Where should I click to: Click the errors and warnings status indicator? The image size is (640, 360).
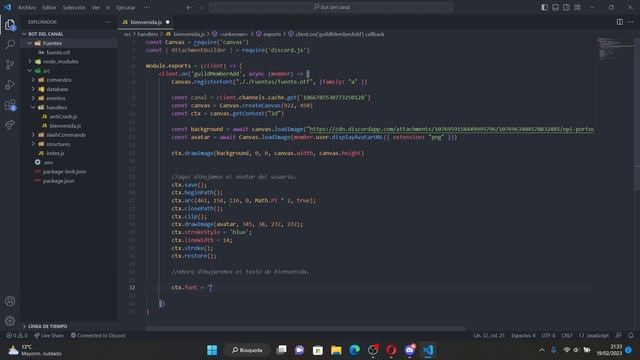click(x=17, y=336)
